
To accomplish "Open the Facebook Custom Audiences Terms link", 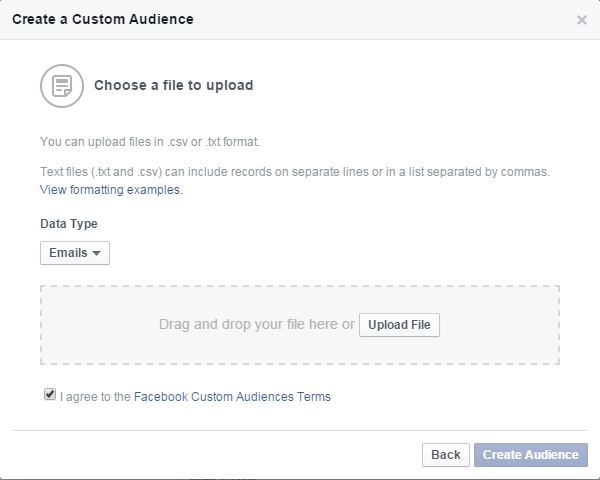I will 232,397.
